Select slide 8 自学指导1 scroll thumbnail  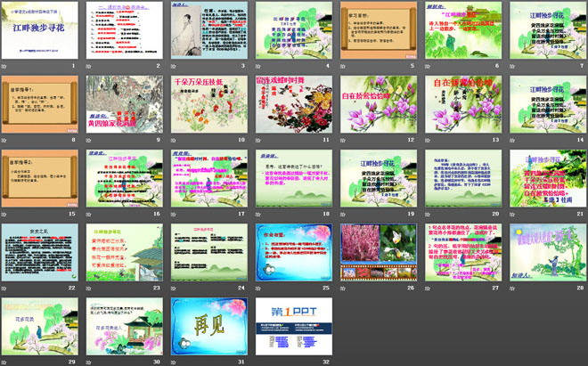coord(40,104)
